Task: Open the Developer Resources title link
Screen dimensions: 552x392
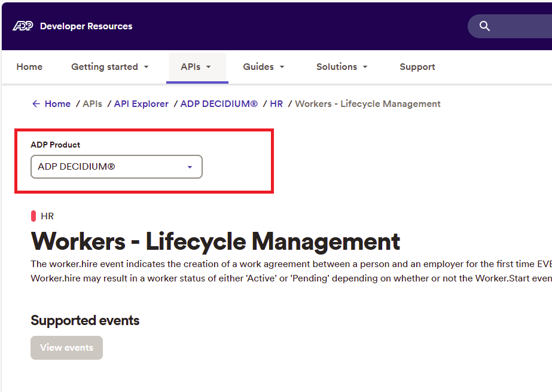Action: click(x=86, y=26)
